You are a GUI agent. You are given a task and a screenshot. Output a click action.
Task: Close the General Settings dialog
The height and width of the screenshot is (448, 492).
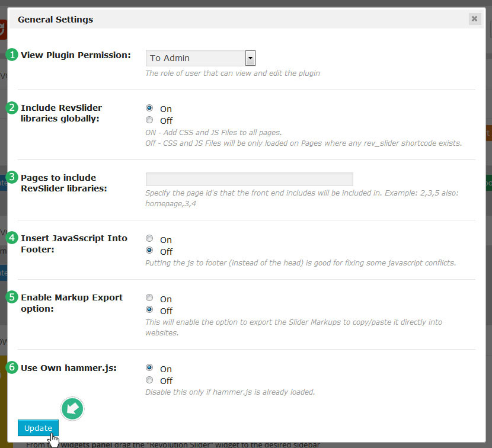pos(474,19)
